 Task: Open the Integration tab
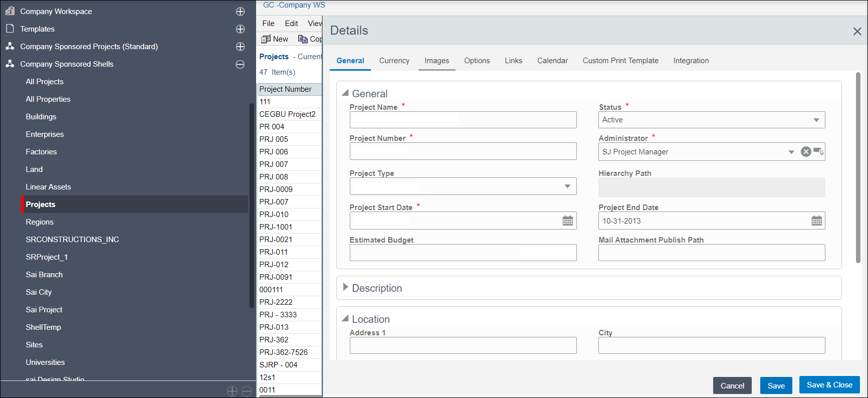click(x=691, y=61)
